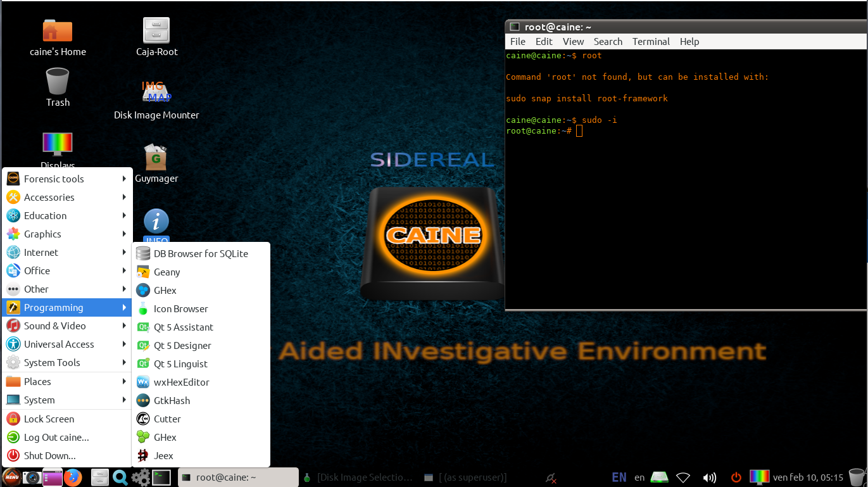Click the wireless network tray icon
The width and height of the screenshot is (868, 487).
[x=683, y=478]
